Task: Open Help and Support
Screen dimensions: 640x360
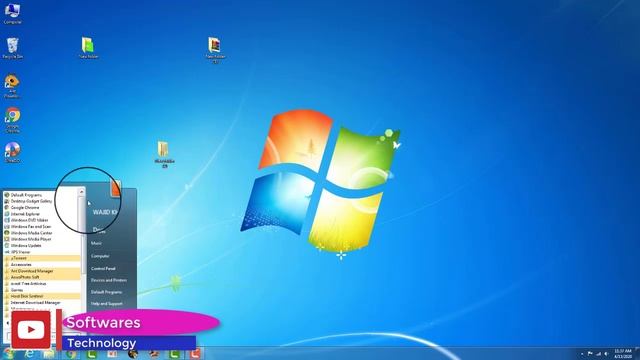Action: (x=107, y=304)
